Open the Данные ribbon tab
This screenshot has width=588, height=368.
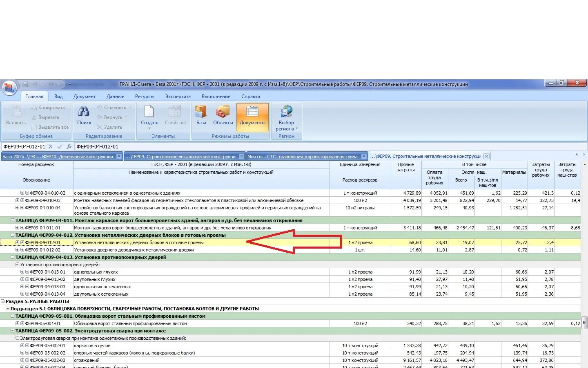pos(116,96)
